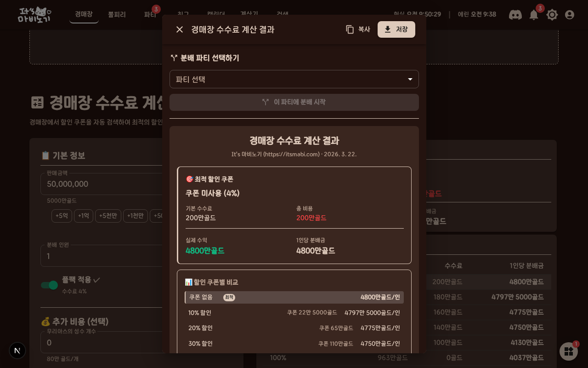Viewport: 588px width, 368px height.
Task: Click the 저장 save button
Action: (396, 29)
